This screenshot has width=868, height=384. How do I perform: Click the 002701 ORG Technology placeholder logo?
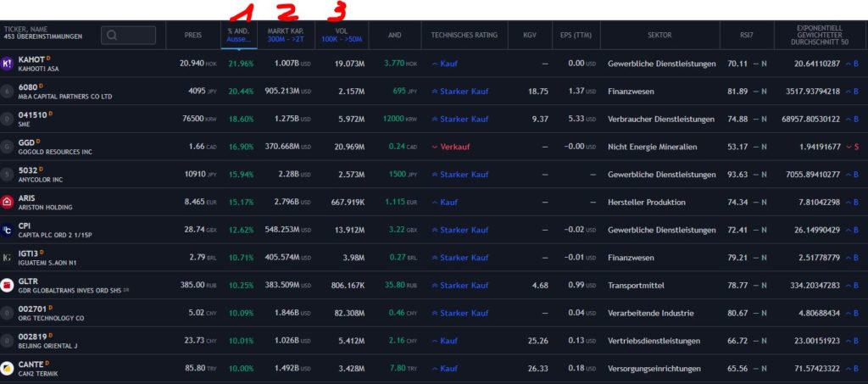(7, 313)
